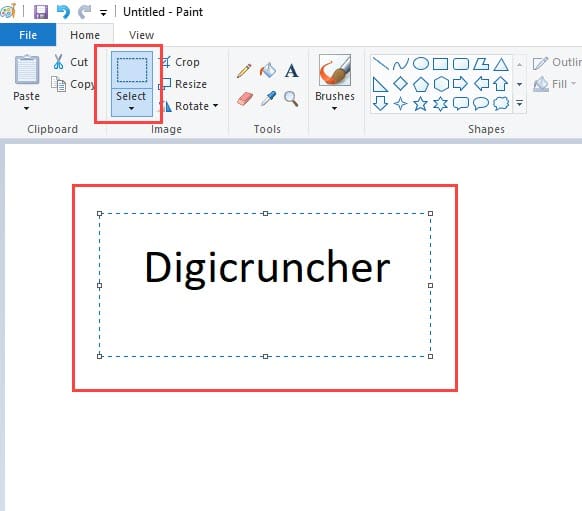
Task: Redo the last undone action
Action: point(85,12)
